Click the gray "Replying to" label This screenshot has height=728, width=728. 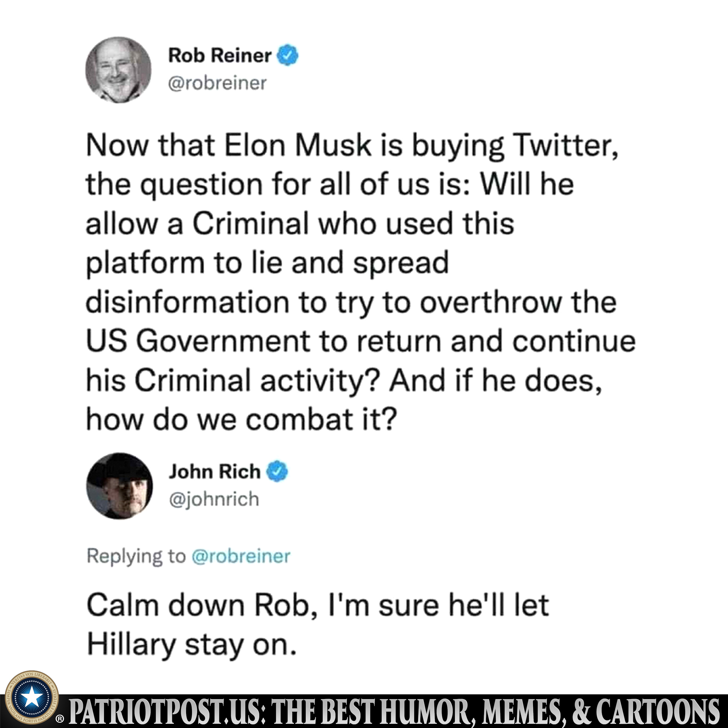click(136, 556)
